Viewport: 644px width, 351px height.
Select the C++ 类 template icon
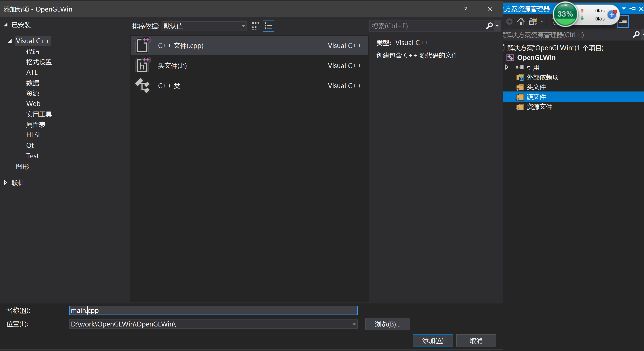click(143, 86)
